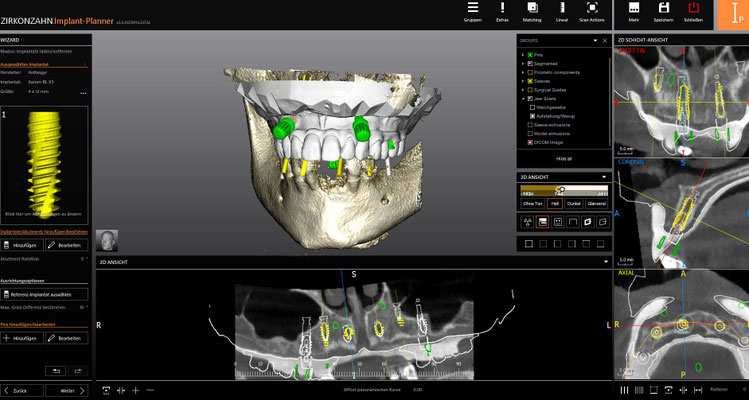Toggle the Aufstellung/Waxup checkbox
This screenshot has width=749, height=400.
(x=532, y=116)
